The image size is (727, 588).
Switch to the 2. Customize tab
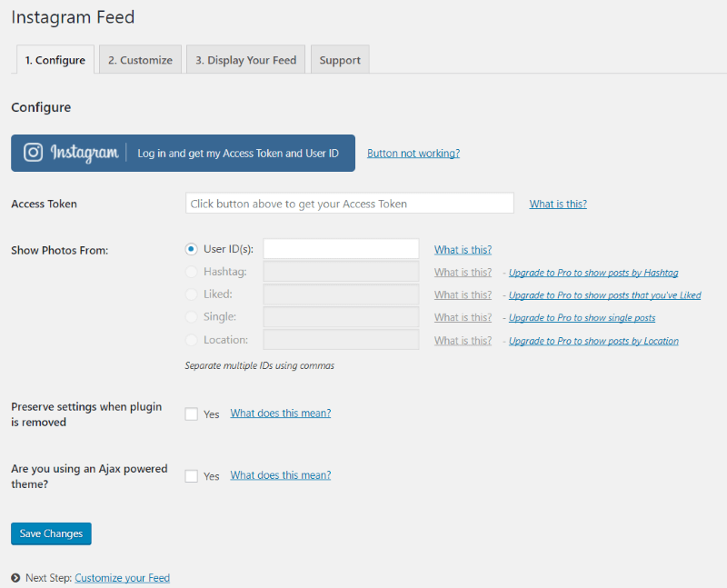point(140,60)
